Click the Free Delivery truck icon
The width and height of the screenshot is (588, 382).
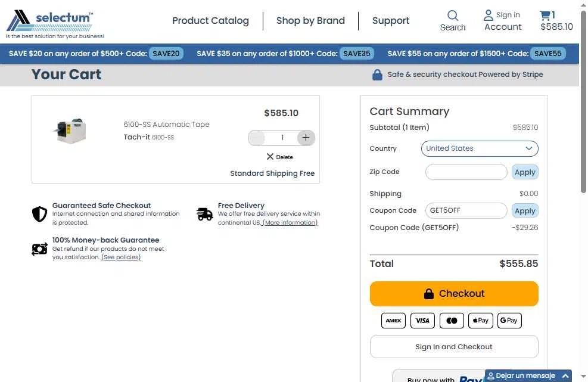[205, 214]
